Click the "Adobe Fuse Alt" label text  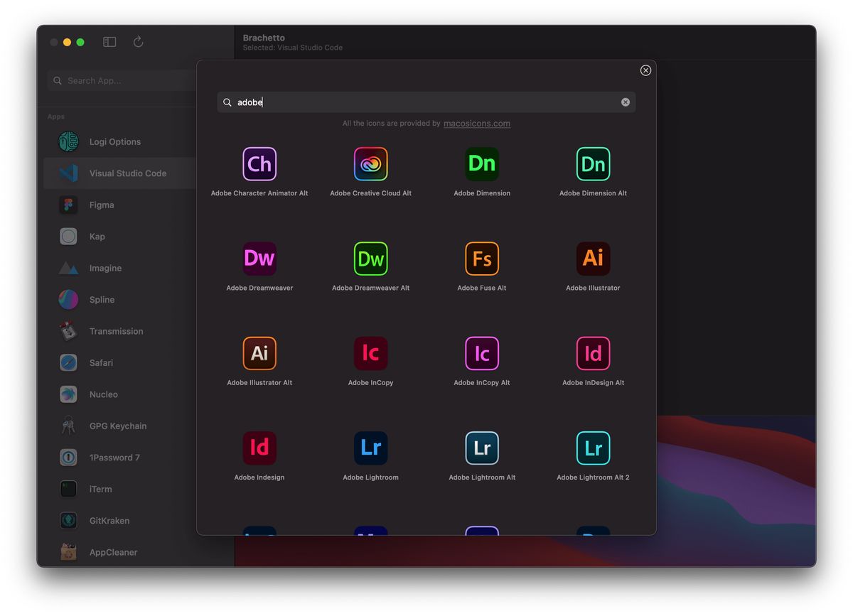482,288
